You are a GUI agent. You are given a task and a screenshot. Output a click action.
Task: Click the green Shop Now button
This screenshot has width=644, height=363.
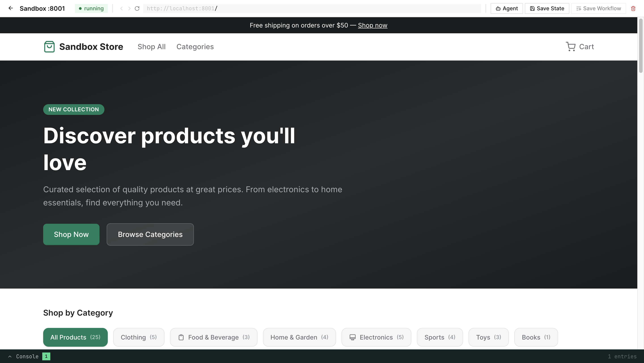tap(71, 234)
